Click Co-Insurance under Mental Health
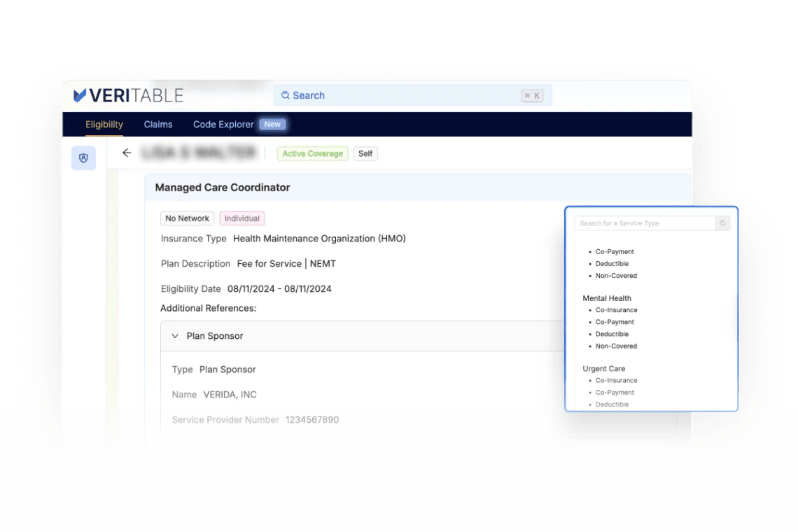Screen dimensions: 798x532 pos(616,310)
